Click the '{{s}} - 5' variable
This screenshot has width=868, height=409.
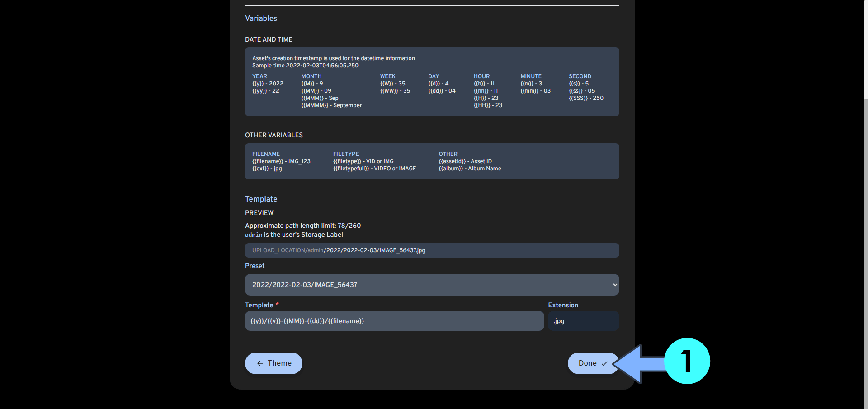579,84
